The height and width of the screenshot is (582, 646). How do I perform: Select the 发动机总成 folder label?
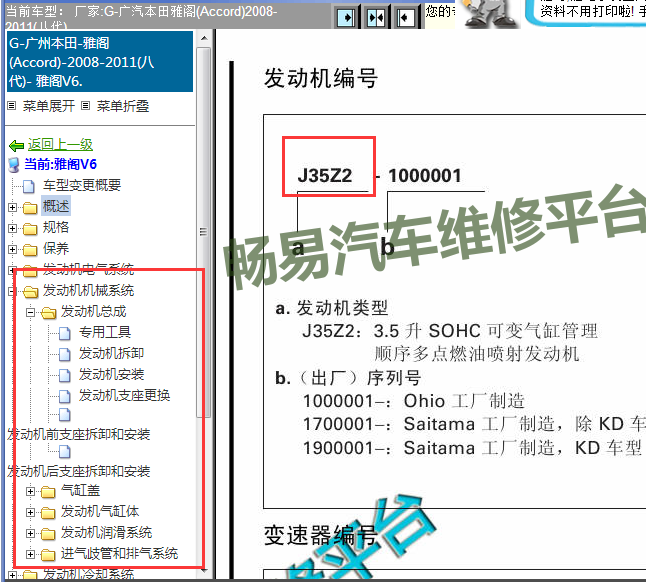[x=94, y=311]
